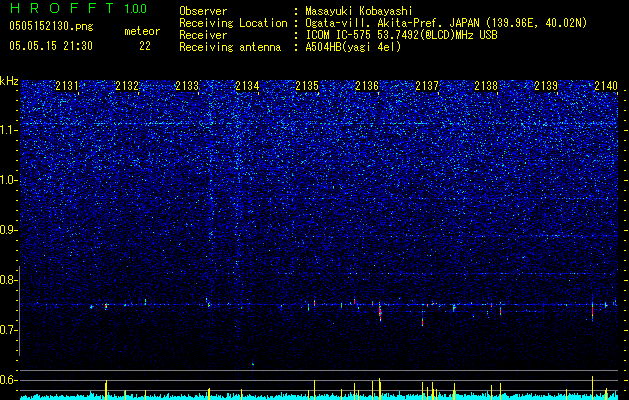This screenshot has height=400, width=629.
Task: Click the kHz axis unit label
Action: coord(9,81)
